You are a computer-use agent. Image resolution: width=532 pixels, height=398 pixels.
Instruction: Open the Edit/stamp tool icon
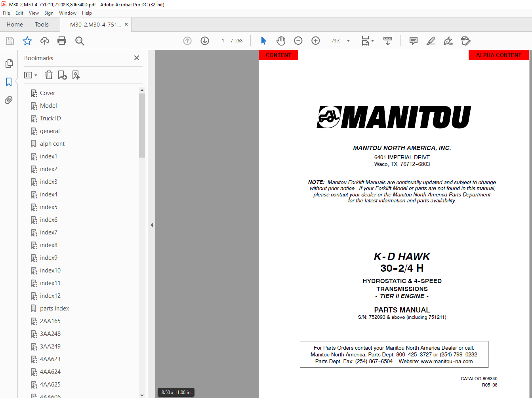466,41
